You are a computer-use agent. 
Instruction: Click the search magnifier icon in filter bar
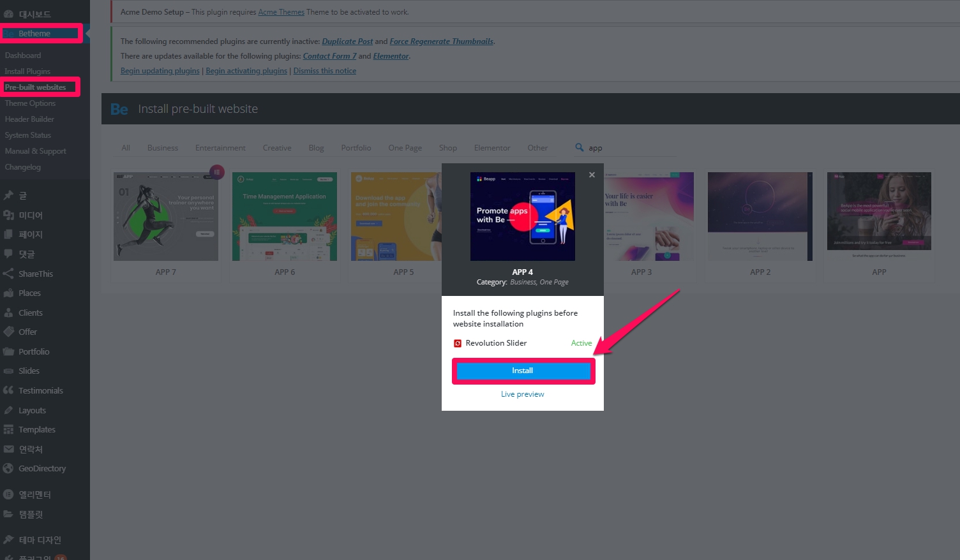tap(580, 147)
